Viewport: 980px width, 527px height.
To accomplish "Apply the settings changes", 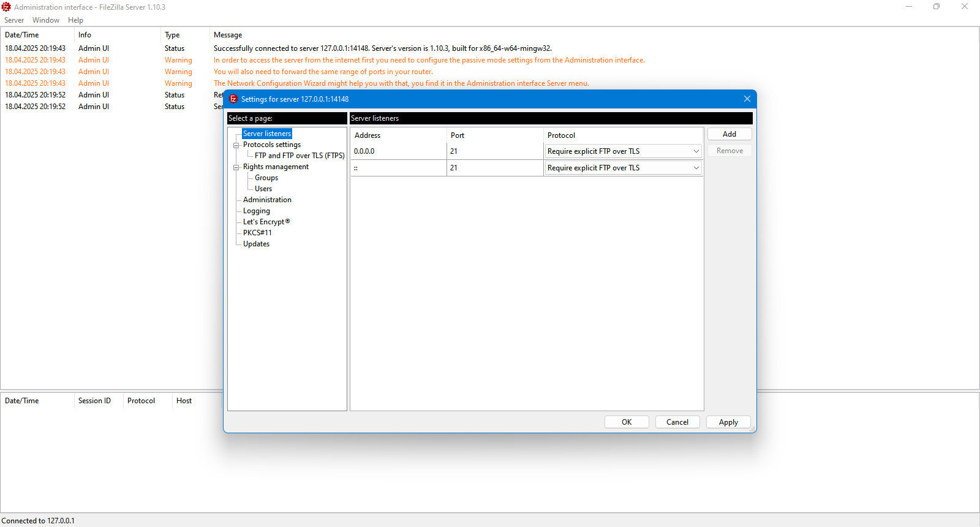I will (x=728, y=422).
